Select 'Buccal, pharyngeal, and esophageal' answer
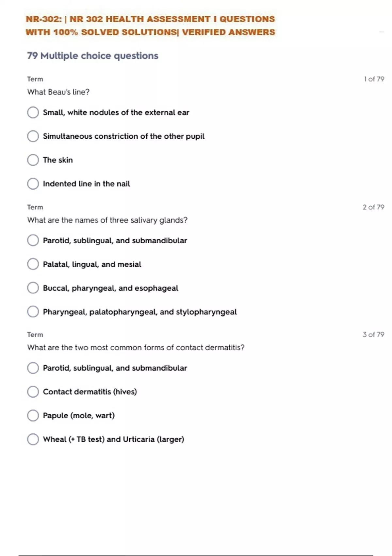 (33, 288)
